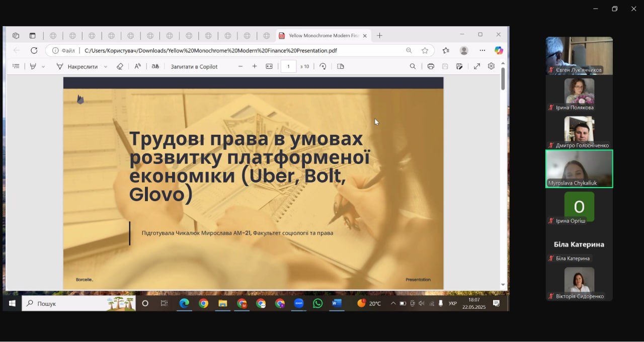
Task: Open the Windows notification center
Action: (x=497, y=303)
